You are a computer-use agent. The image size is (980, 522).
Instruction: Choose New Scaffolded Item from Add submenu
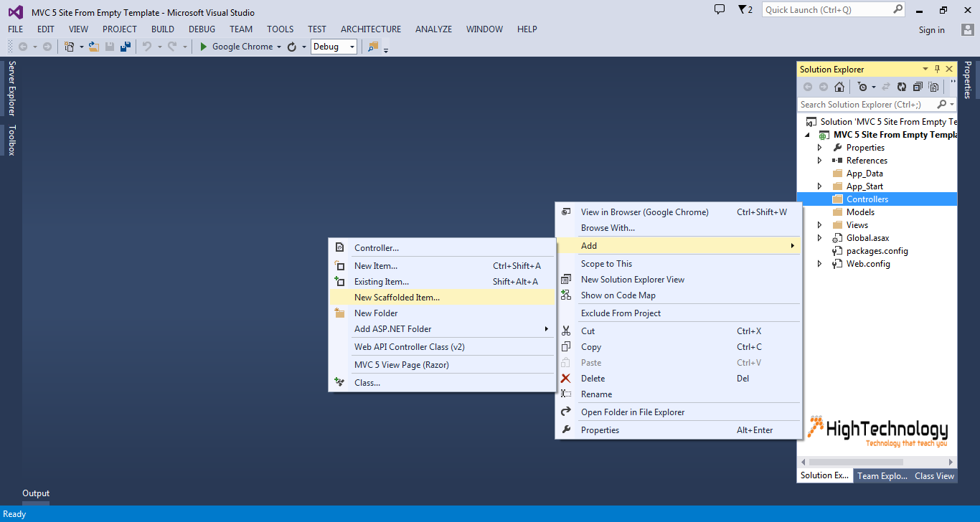pyautogui.click(x=442, y=298)
